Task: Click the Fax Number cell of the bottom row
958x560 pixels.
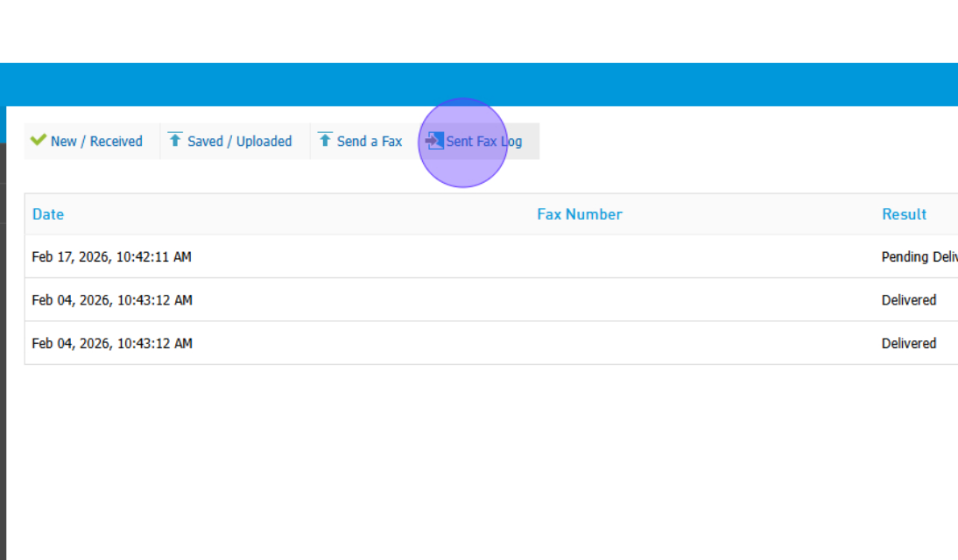Action: click(x=579, y=343)
